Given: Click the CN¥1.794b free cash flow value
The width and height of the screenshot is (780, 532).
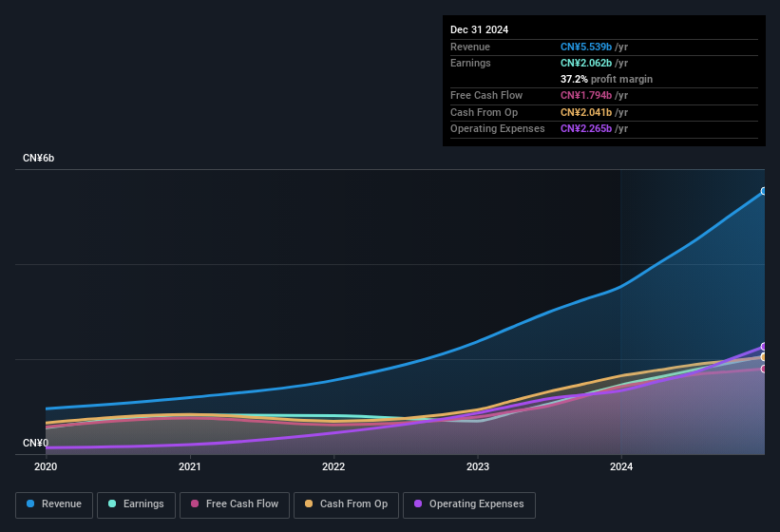Looking at the screenshot, I should 586,95.
